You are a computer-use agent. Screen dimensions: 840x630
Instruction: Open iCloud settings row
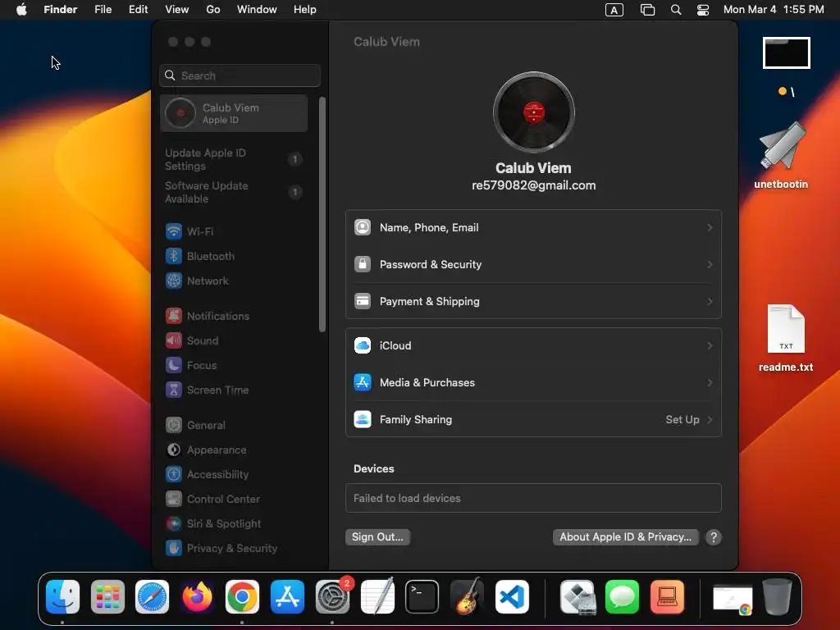pyautogui.click(x=533, y=346)
